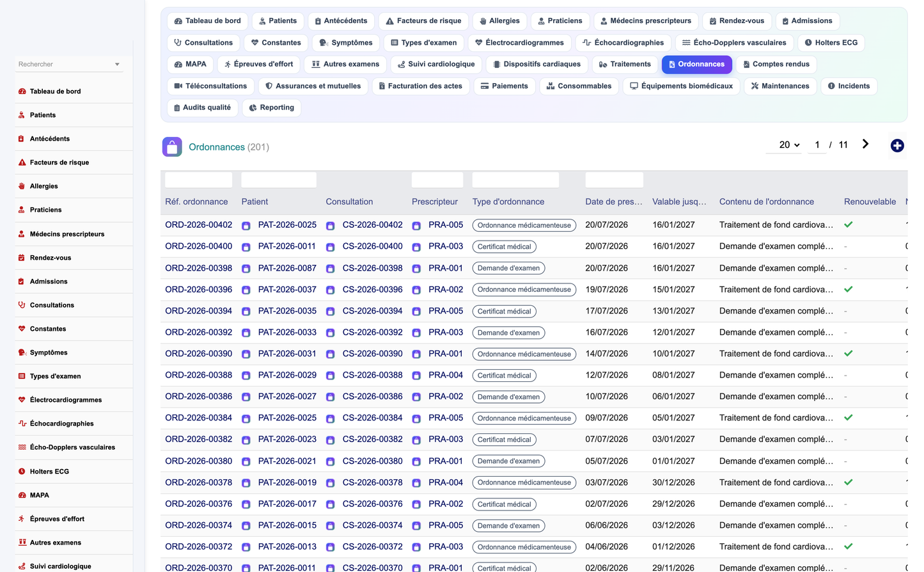The width and height of the screenshot is (924, 572).
Task: Open the Types d'examen sidebar link
Action: [56, 376]
